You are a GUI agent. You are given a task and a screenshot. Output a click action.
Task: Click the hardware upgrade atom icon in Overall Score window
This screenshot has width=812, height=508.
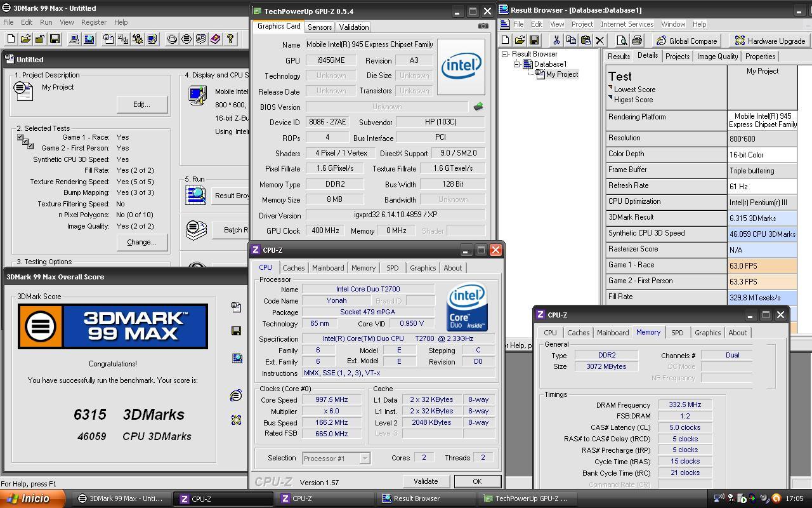(236, 420)
